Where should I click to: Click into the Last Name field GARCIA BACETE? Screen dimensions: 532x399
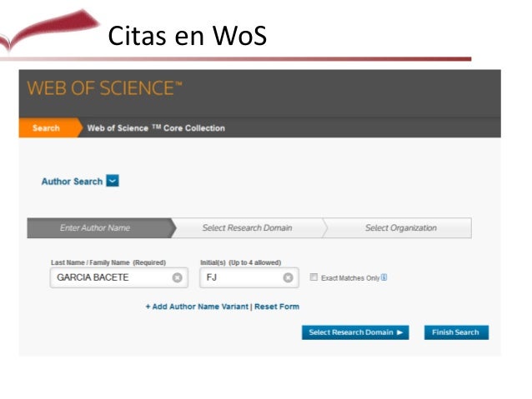coord(118,277)
